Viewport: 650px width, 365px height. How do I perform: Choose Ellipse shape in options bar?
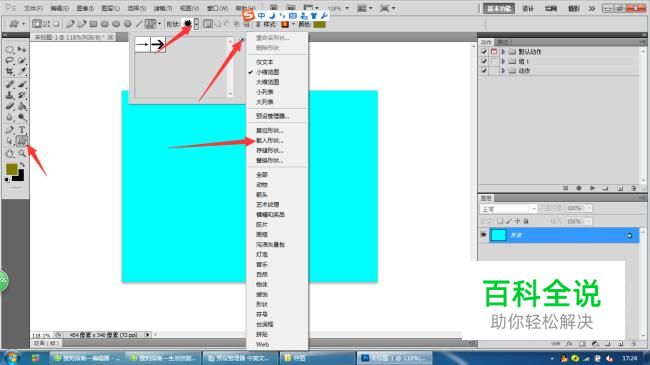[x=116, y=24]
